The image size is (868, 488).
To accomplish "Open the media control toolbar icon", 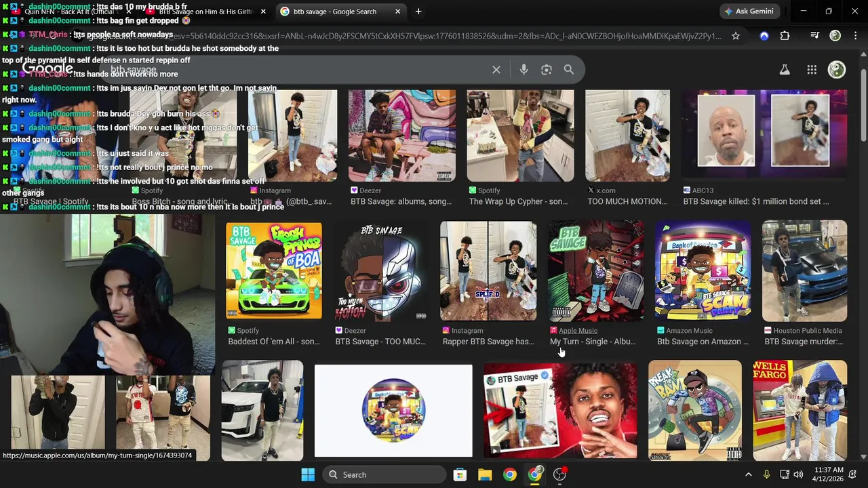I will click(815, 36).
